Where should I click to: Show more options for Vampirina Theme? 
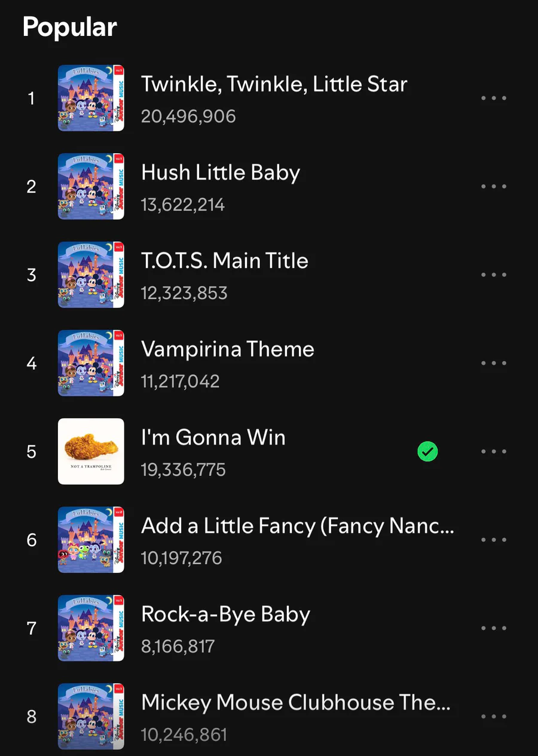point(494,363)
